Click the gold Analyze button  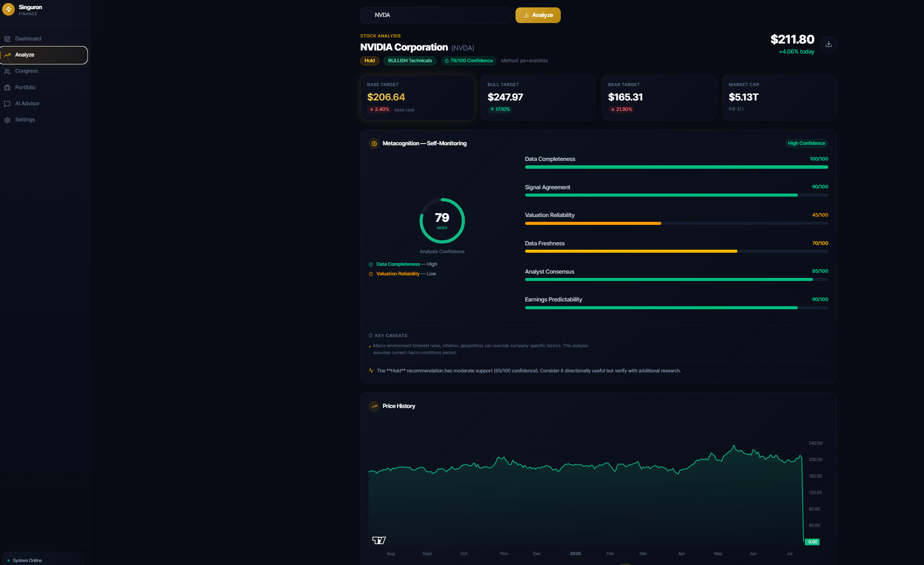pyautogui.click(x=538, y=15)
